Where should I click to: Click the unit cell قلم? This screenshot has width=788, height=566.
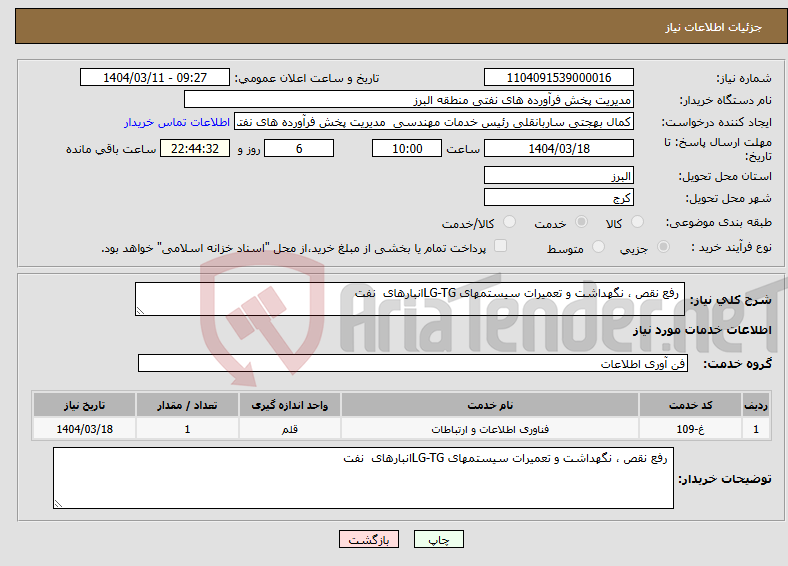coord(290,429)
